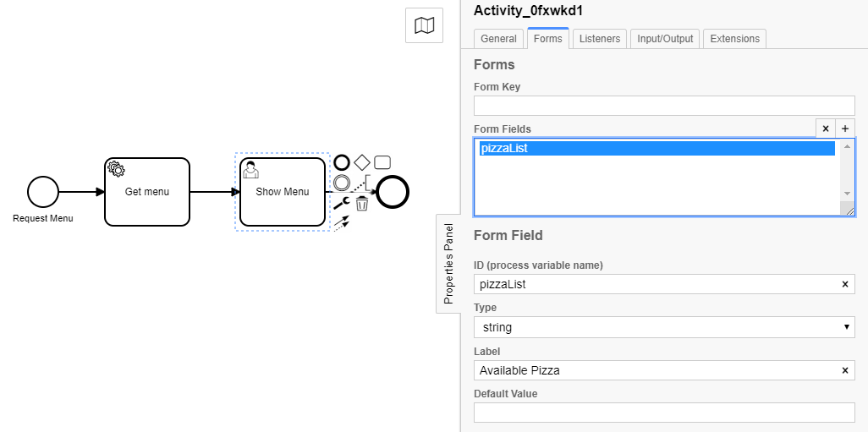Clear the Label field Available Pizza
Viewport: 868px width, 432px height.
(844, 370)
